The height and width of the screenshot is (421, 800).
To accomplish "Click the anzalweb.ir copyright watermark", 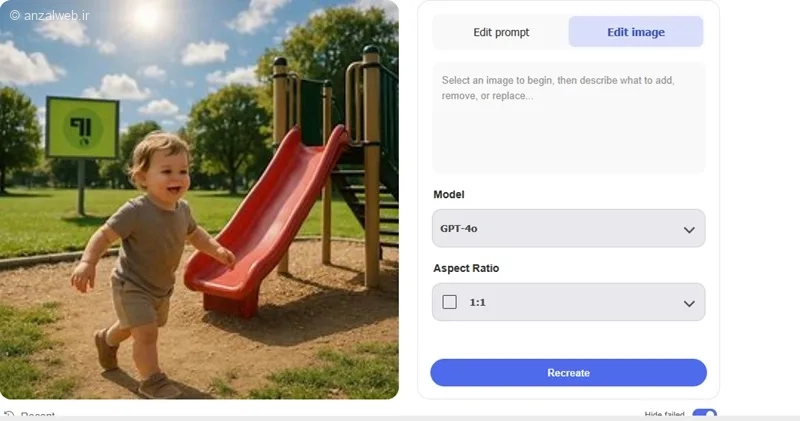I will tap(49, 15).
